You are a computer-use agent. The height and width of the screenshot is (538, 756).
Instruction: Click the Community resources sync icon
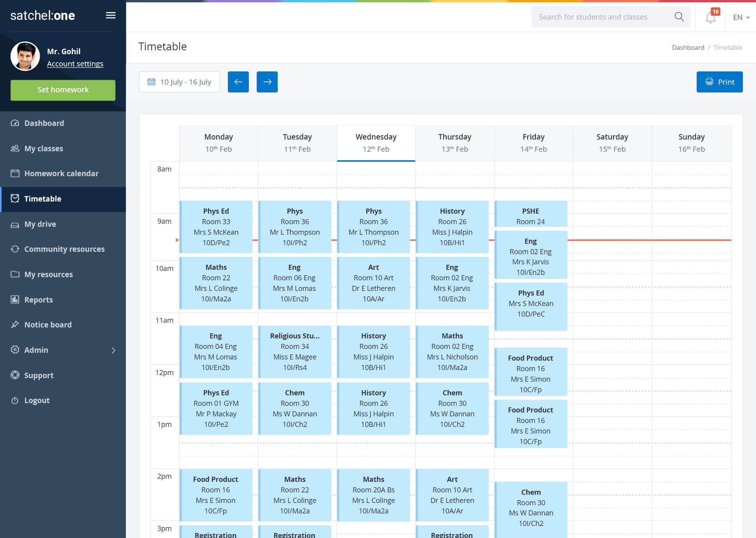tap(15, 249)
